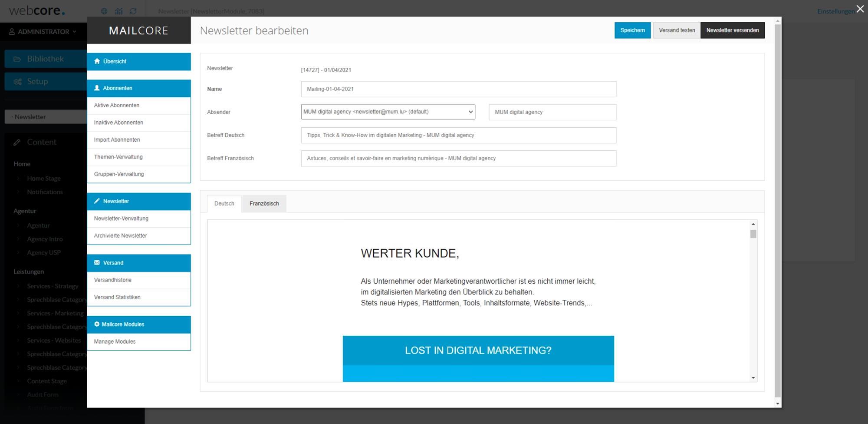The width and height of the screenshot is (868, 424).
Task: Open the Einstellungen link top right
Action: (835, 11)
